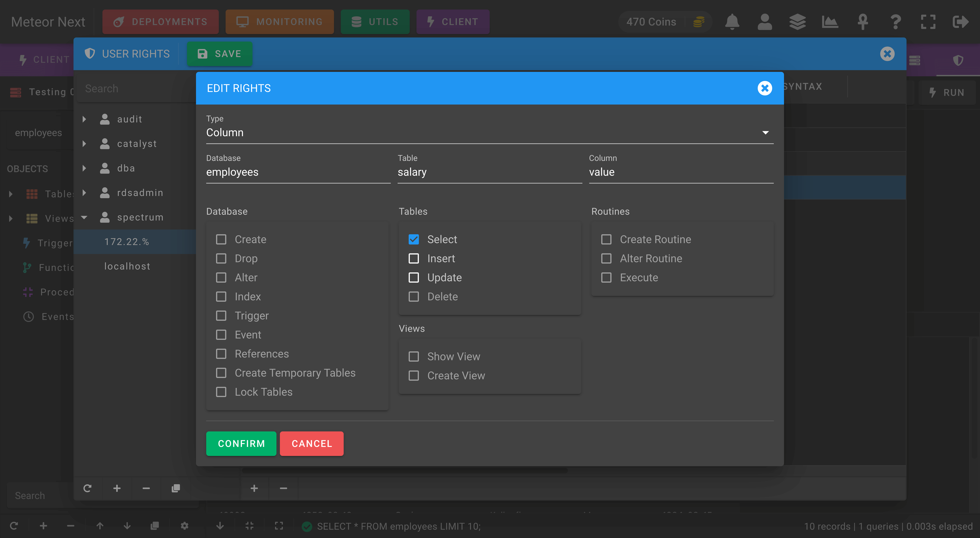980x538 pixels.
Task: Click the up arrow icon in bottom bar
Action: click(x=100, y=526)
